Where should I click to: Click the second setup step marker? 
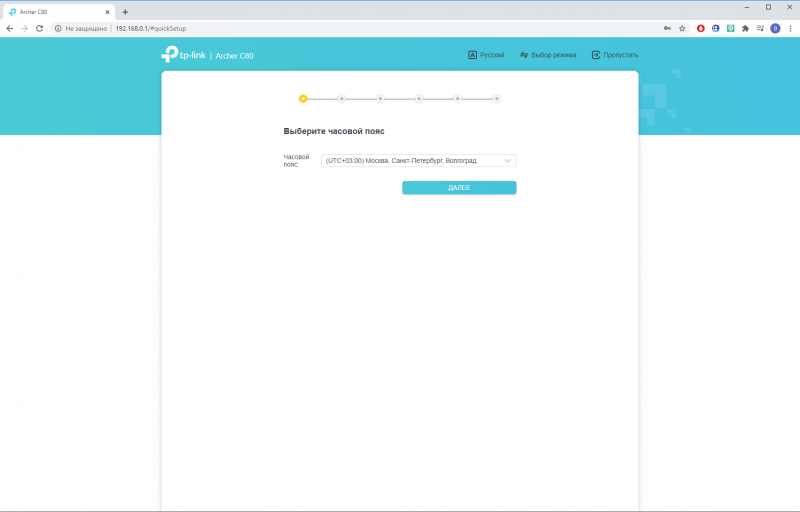[x=341, y=98]
